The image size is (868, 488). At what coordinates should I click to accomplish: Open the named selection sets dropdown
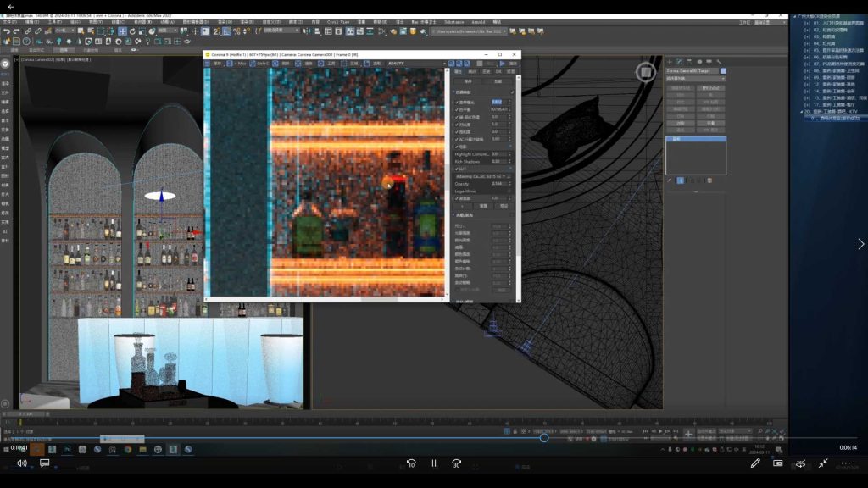click(x=281, y=31)
